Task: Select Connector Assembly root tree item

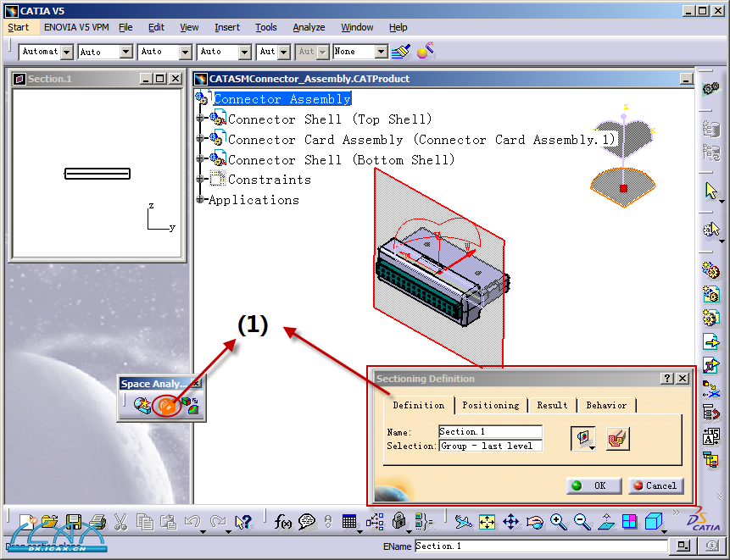Action: click(x=281, y=98)
